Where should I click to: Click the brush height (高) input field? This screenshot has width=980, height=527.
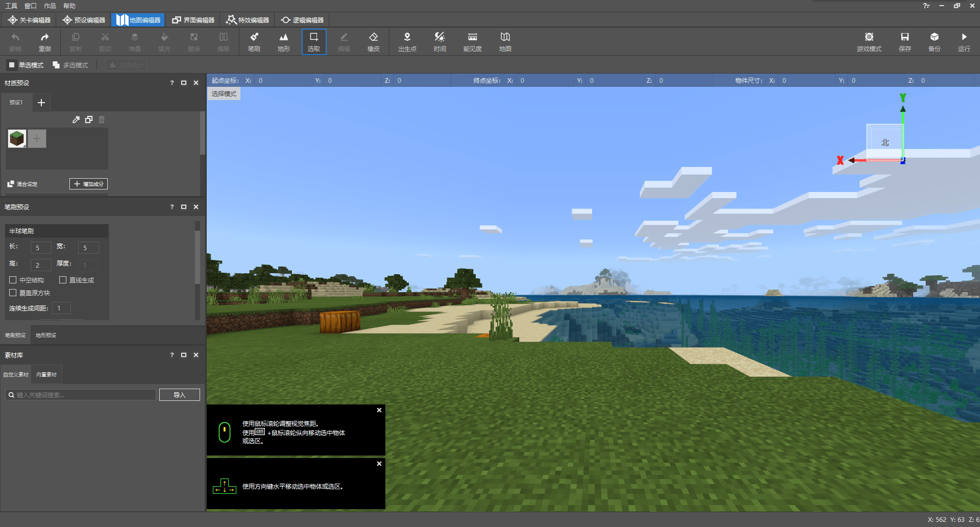[x=41, y=265]
